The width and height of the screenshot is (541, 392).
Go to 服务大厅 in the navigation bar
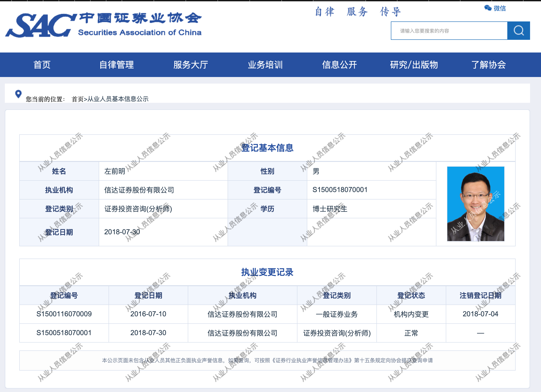(x=191, y=65)
